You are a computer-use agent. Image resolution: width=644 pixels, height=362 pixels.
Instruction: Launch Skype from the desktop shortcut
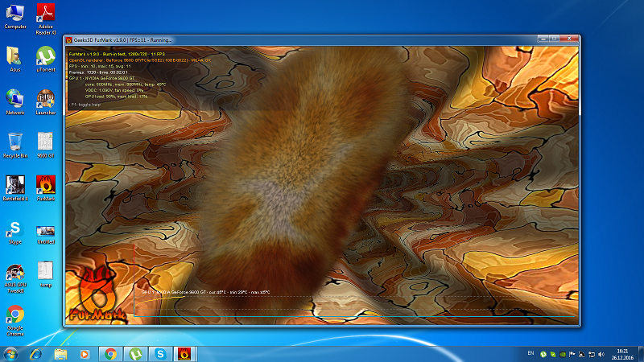tap(15, 232)
